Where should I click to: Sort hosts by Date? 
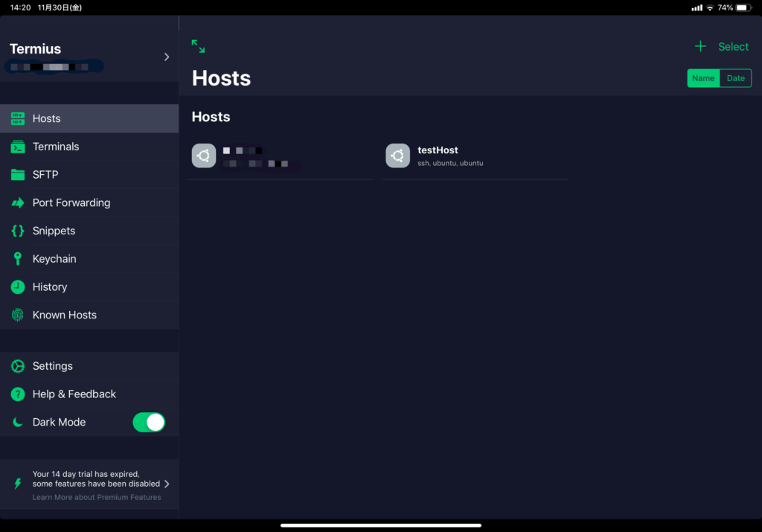tap(736, 78)
